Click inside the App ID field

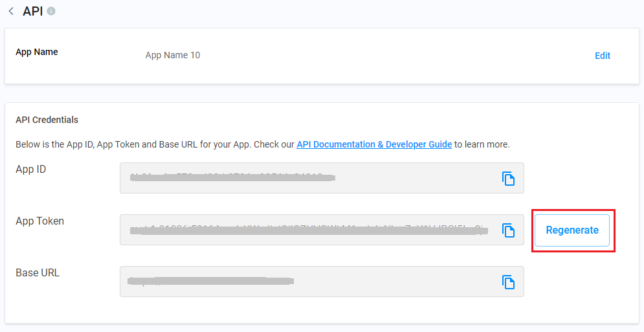[304, 178]
